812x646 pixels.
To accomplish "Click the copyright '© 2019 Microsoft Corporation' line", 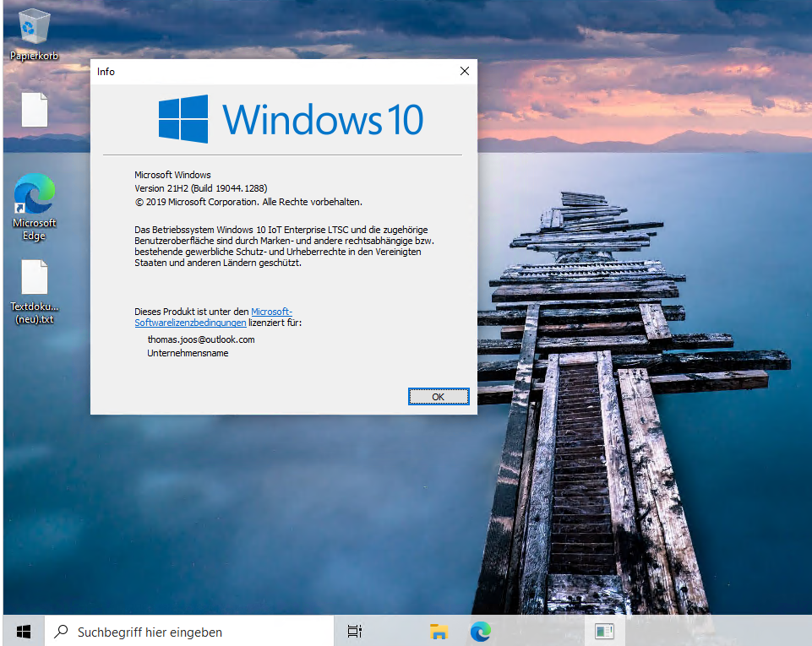I will (x=248, y=202).
